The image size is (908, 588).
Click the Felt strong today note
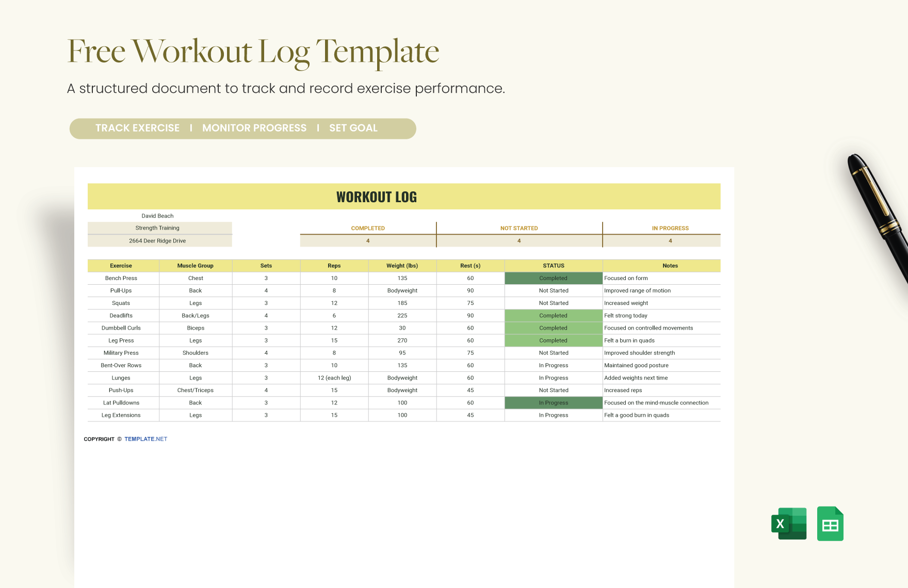pyautogui.click(x=626, y=315)
